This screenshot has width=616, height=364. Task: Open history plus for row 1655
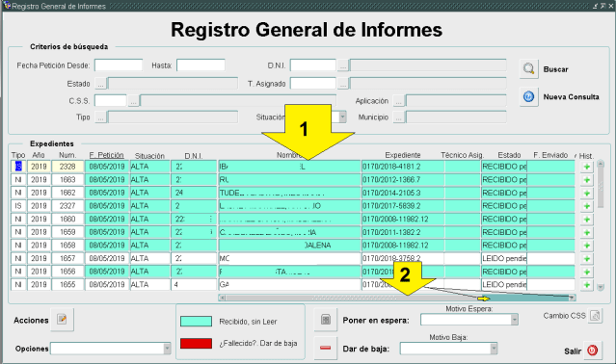point(586,285)
